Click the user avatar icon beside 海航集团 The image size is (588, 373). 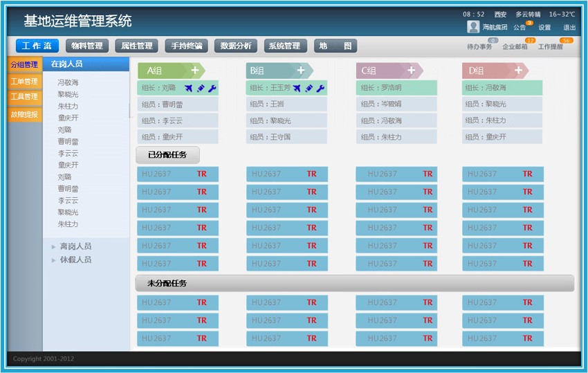(x=473, y=27)
